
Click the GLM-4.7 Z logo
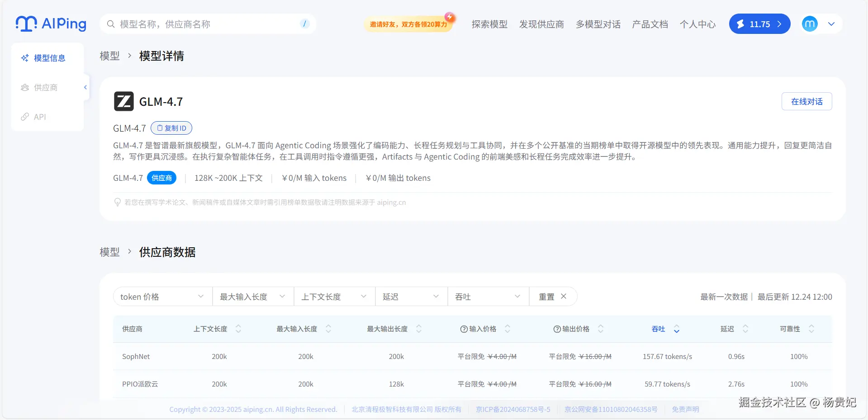point(123,101)
